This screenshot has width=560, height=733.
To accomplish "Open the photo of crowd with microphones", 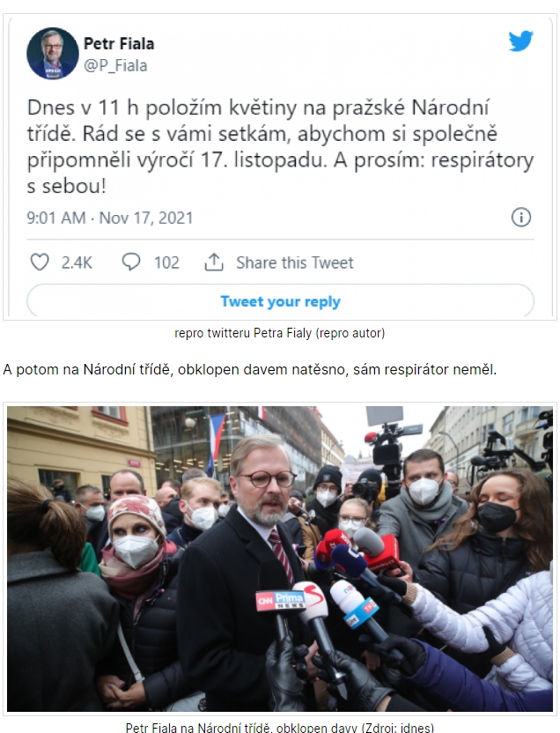I will (280, 559).
